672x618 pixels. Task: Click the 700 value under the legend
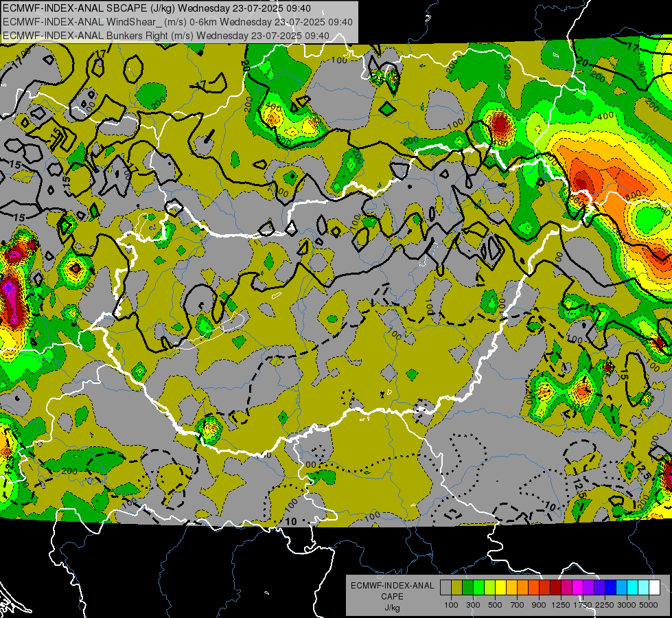click(x=518, y=605)
